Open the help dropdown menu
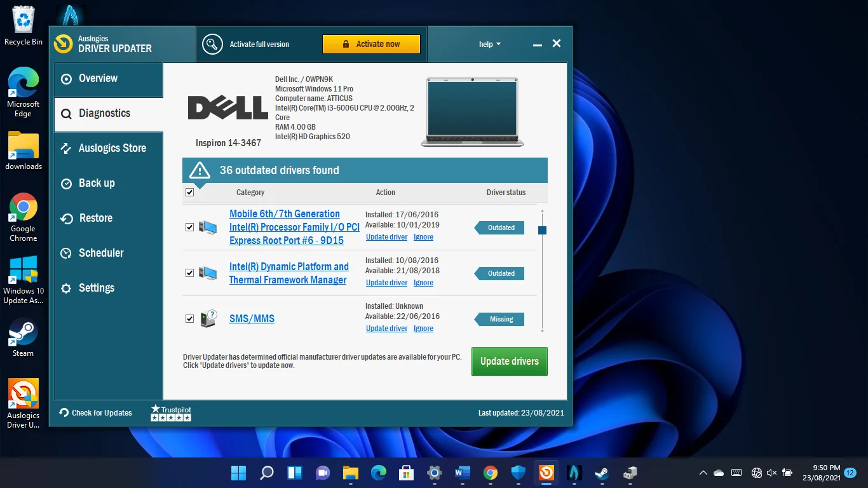 [x=490, y=44]
